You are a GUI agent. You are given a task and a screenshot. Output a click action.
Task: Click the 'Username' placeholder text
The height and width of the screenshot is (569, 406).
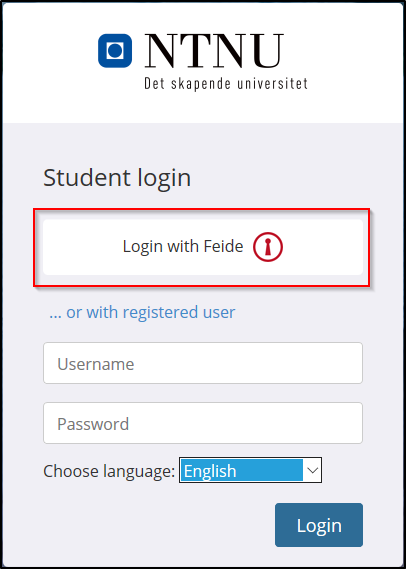coord(96,364)
